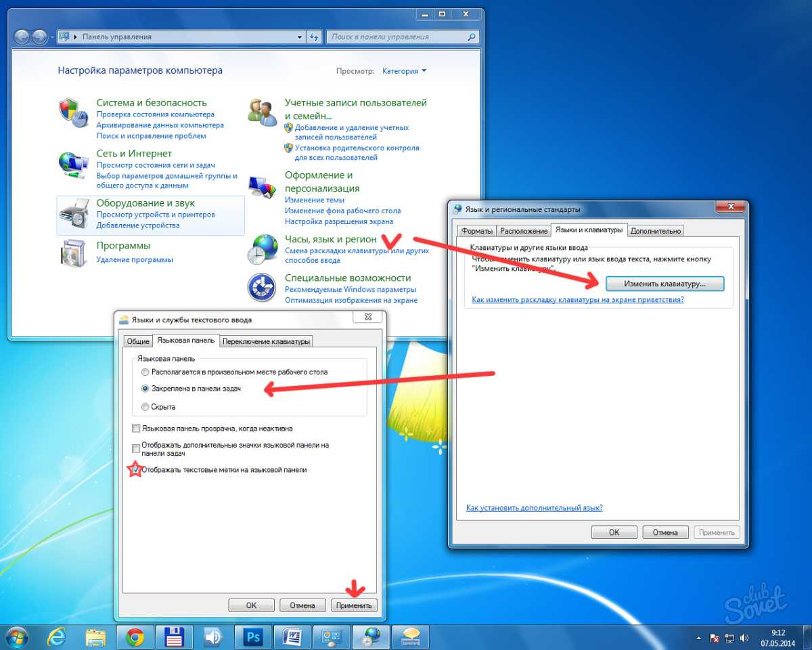Viewport: 812px width, 650px height.
Task: Open the speaker application in taskbar
Action: [214, 637]
